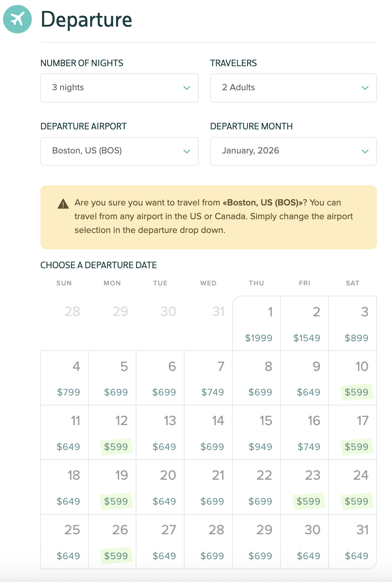Select January 26 lowest-price date
This screenshot has height=582, width=392.
(113, 542)
